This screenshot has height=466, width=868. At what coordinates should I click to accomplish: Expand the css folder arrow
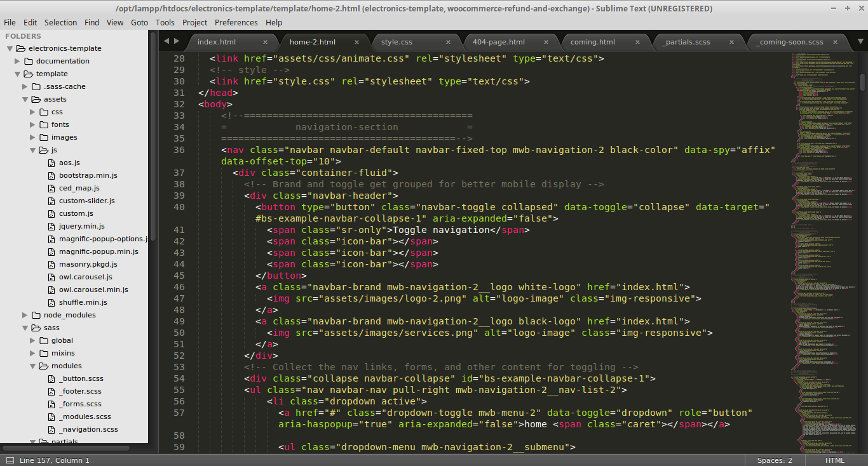pyautogui.click(x=32, y=112)
